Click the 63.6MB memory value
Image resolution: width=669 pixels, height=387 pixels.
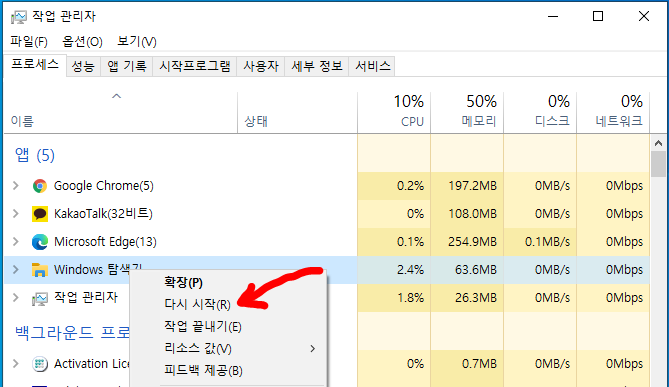coord(476,270)
